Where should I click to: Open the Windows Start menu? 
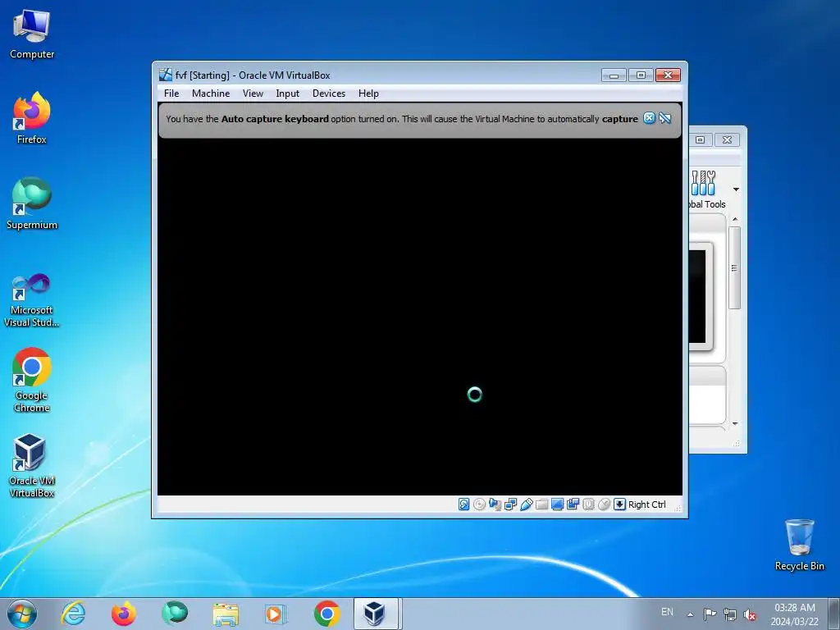tap(22, 614)
